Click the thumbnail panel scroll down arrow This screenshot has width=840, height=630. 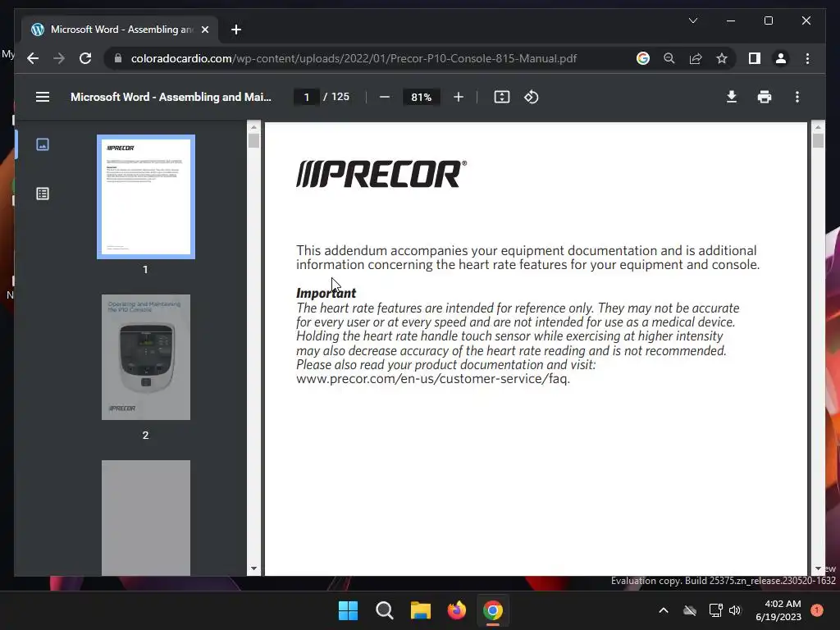[254, 568]
